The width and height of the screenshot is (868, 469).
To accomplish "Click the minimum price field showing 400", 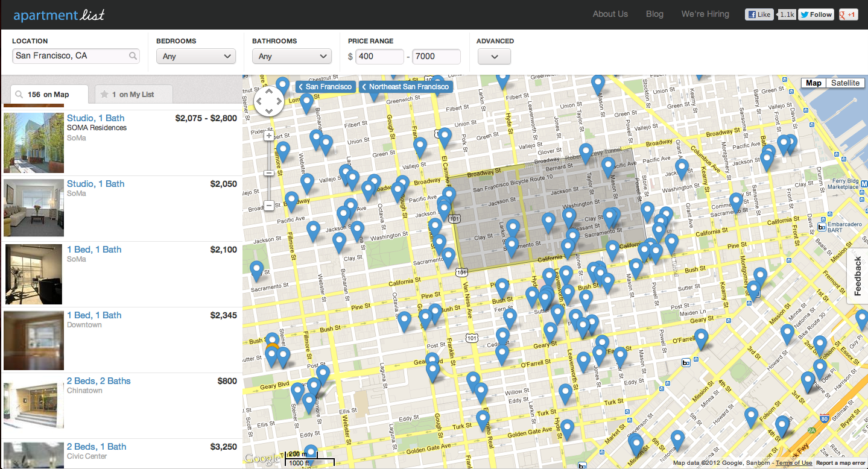I will (379, 57).
